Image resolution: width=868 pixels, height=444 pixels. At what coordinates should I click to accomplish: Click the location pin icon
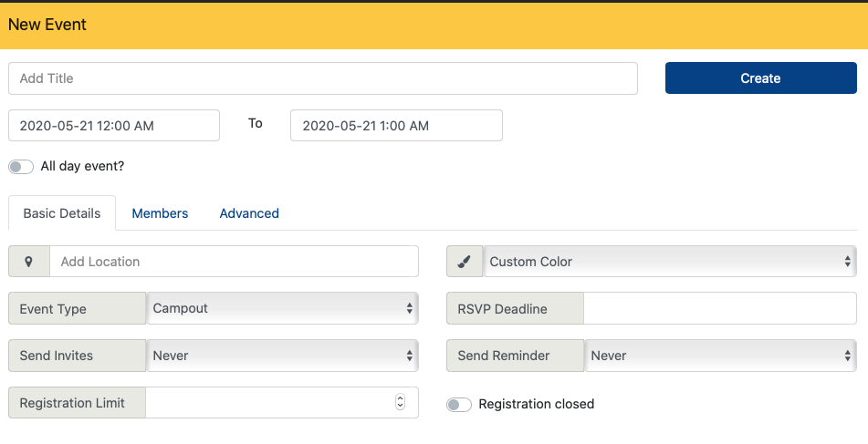(29, 262)
